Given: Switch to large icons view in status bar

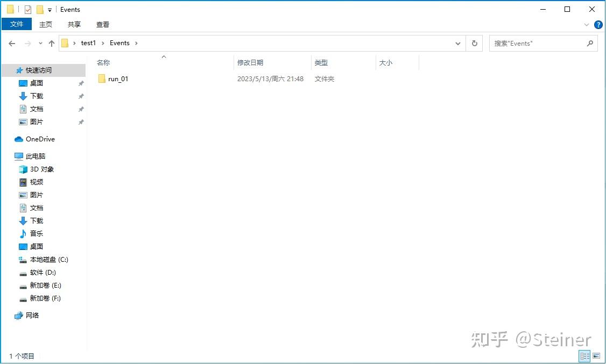Looking at the screenshot, I should [x=596, y=356].
